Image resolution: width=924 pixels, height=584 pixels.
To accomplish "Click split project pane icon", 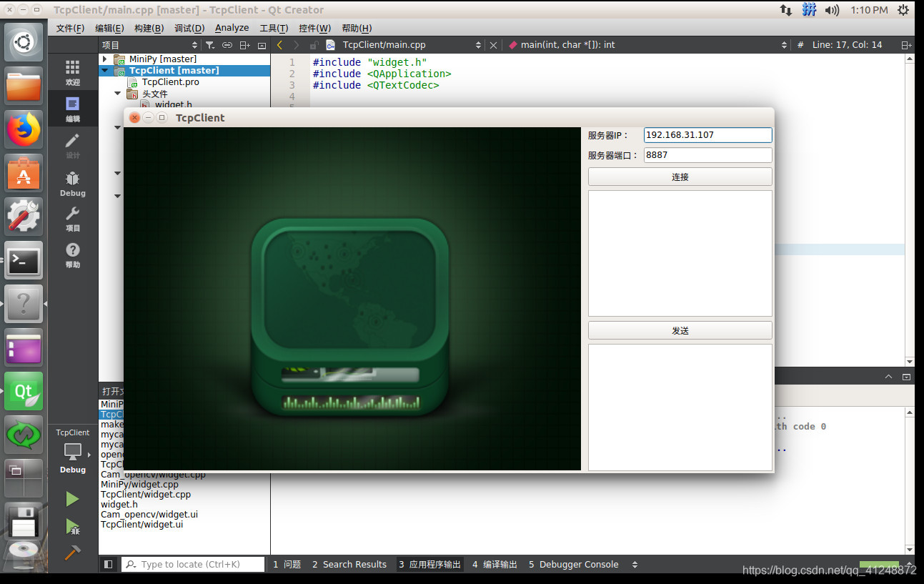I will tap(245, 45).
